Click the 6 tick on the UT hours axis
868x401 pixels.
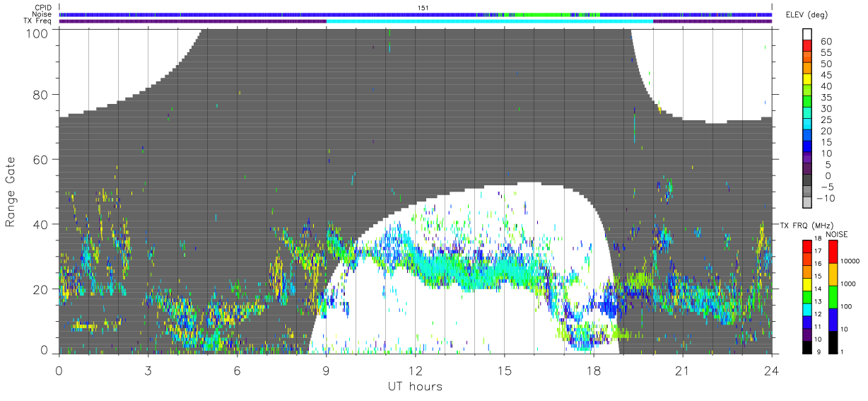(237, 370)
